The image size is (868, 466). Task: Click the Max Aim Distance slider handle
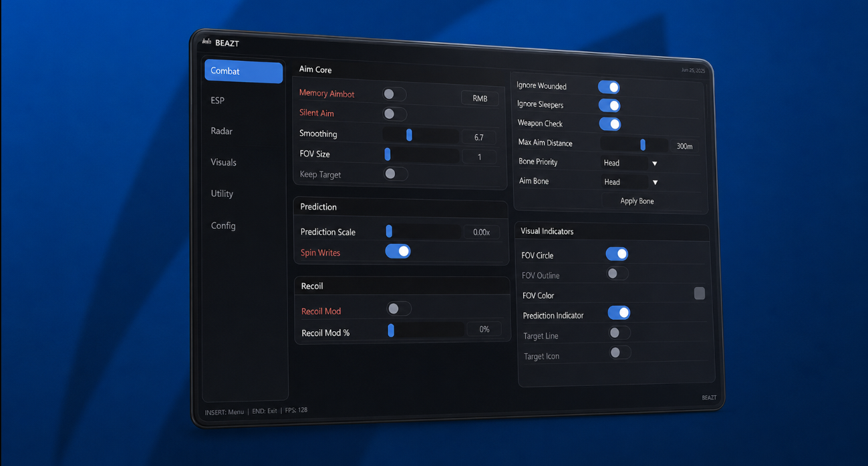click(643, 144)
